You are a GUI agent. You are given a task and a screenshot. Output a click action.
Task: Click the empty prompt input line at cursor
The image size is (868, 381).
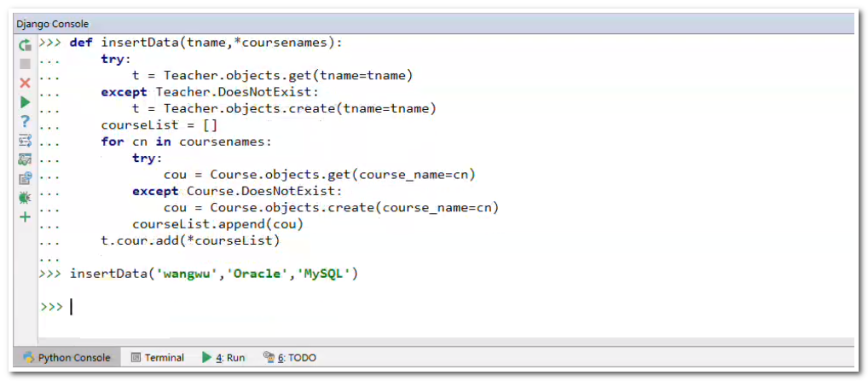[x=446, y=307]
